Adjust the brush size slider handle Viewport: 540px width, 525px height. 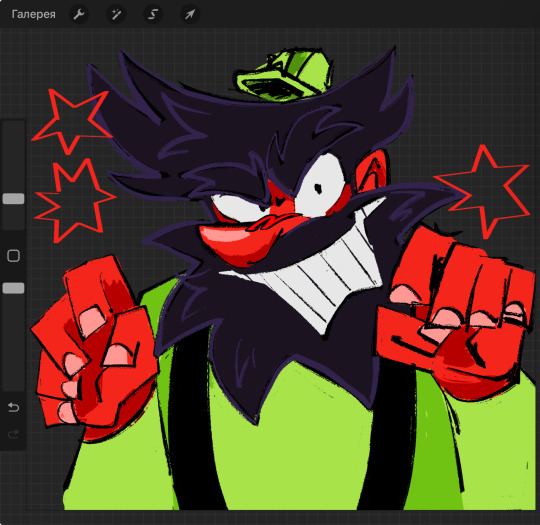point(13,199)
